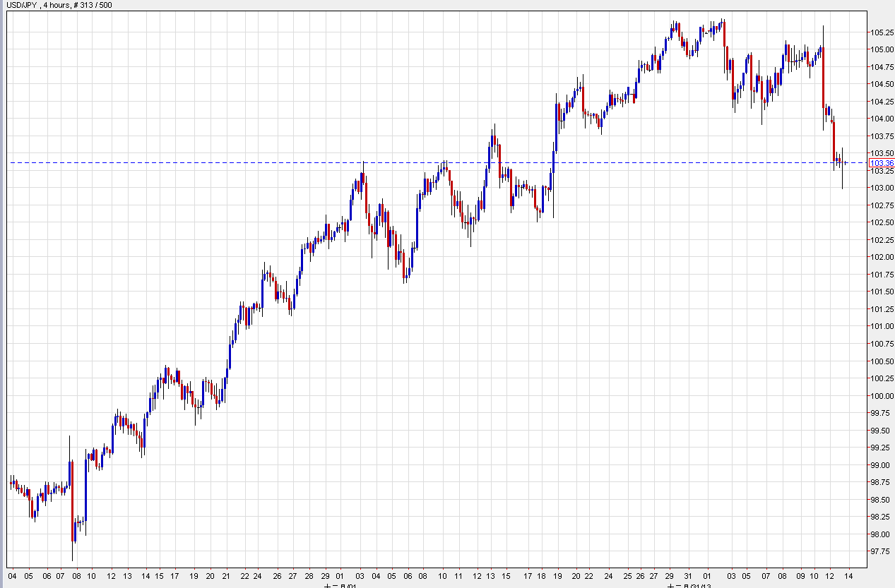Select the 101.75 price level label

(882, 275)
